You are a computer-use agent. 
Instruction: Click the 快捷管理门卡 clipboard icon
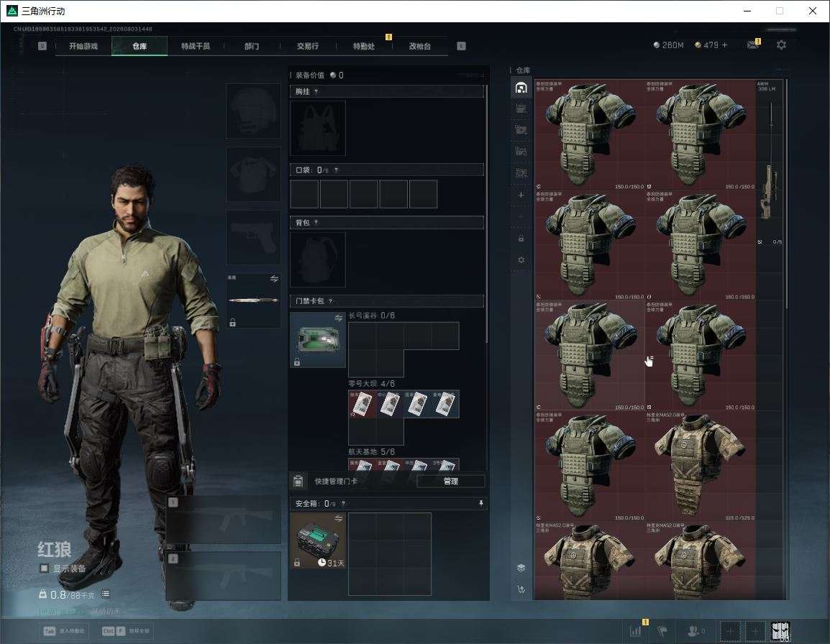click(298, 481)
